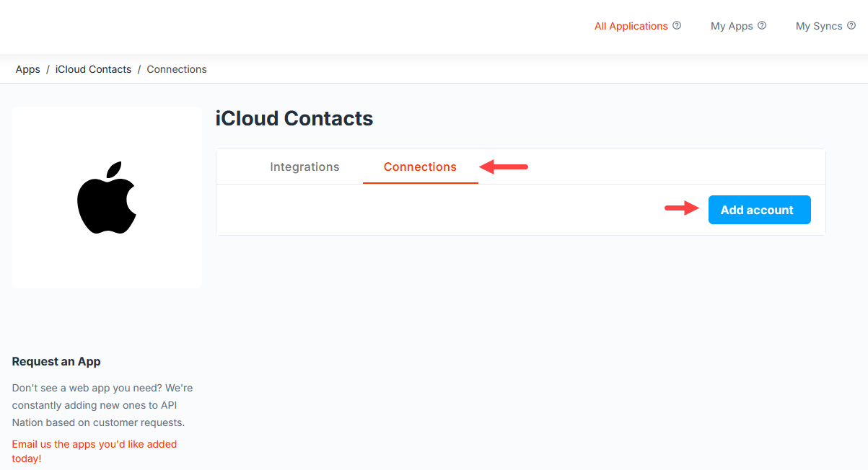Image resolution: width=868 pixels, height=470 pixels.
Task: Select the iCloud Contacts breadcrumb link
Action: tap(93, 69)
